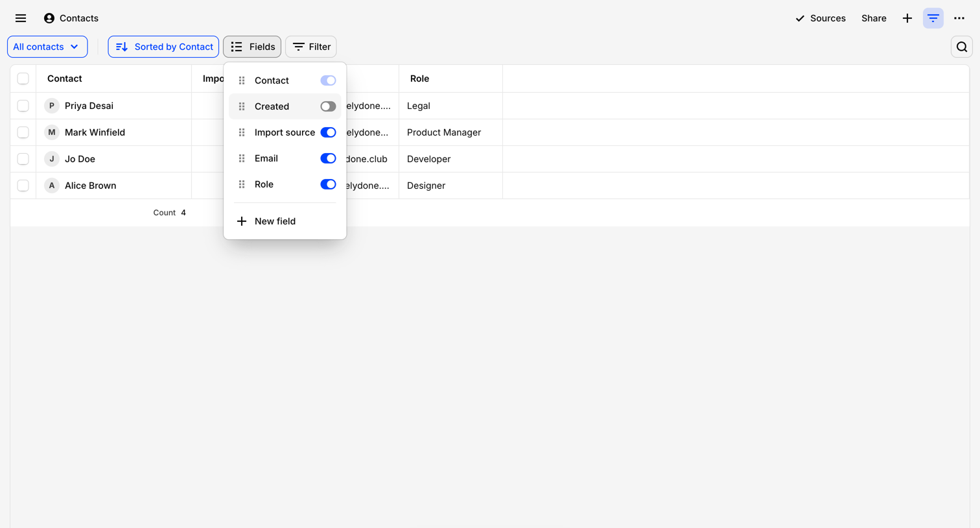Click the Contacts person icon in header

(49, 18)
